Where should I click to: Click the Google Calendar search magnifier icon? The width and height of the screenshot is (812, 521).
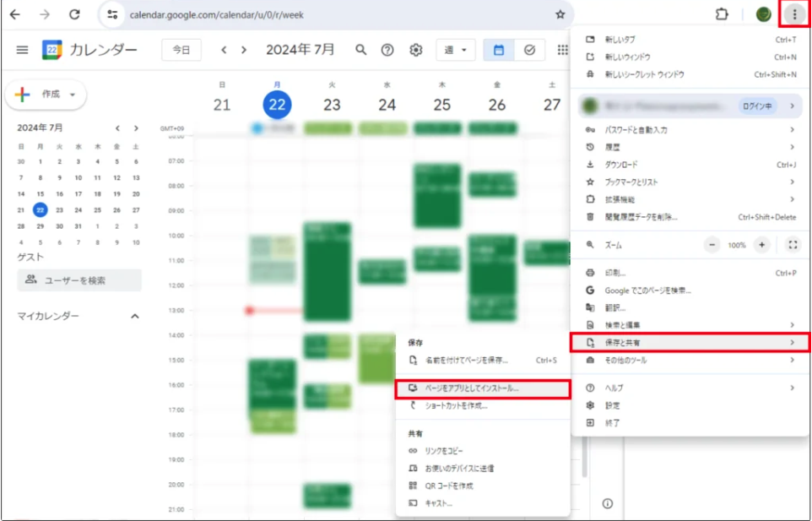coord(360,50)
